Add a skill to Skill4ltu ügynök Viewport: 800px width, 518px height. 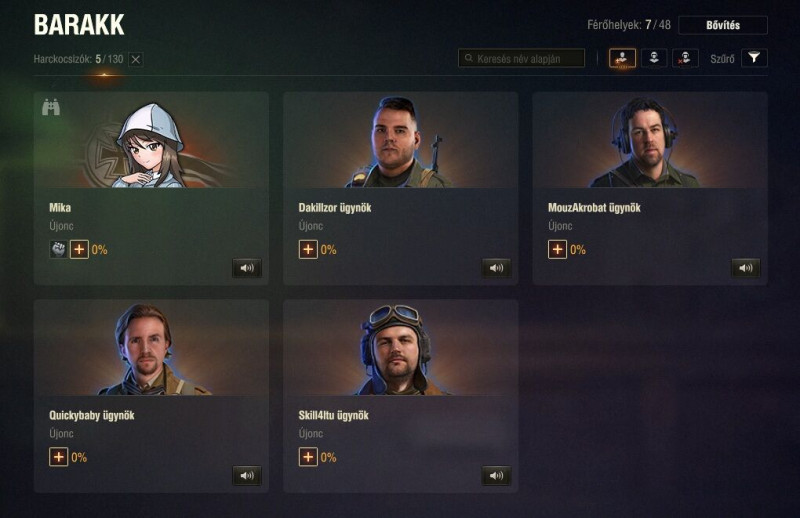coord(308,457)
